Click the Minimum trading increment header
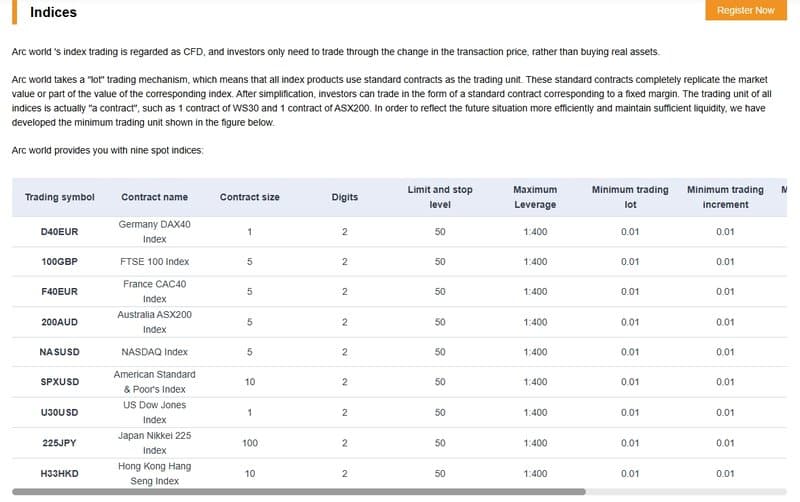Screen dimensions: 800x502 pyautogui.click(x=725, y=197)
